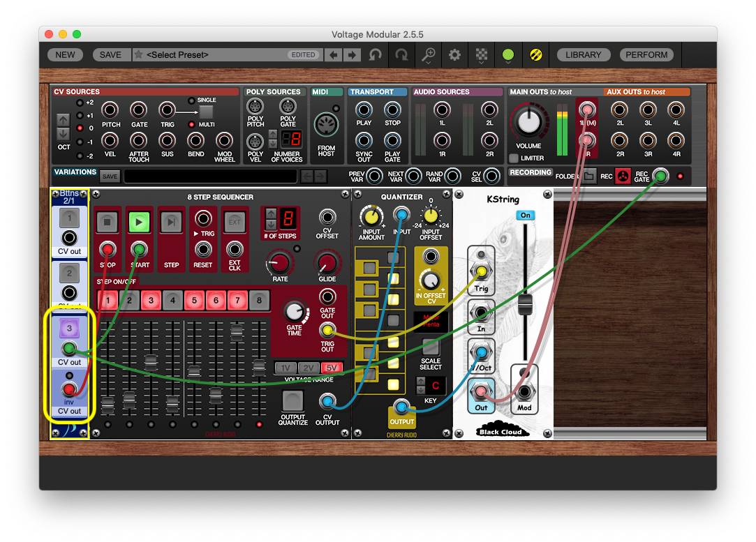756x542 pixels.
Task: Click the undo arrow in the toolbar
Action: [x=375, y=55]
